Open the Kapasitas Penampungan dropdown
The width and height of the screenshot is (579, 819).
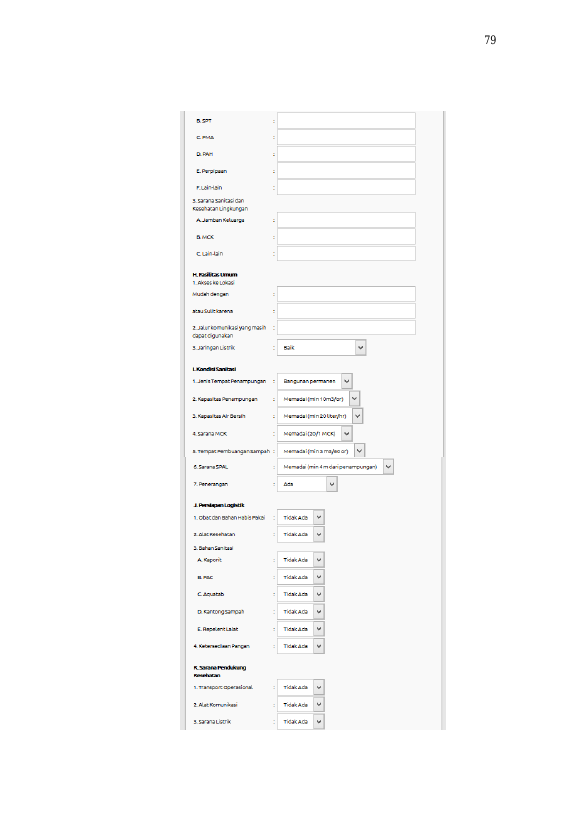pos(318,399)
